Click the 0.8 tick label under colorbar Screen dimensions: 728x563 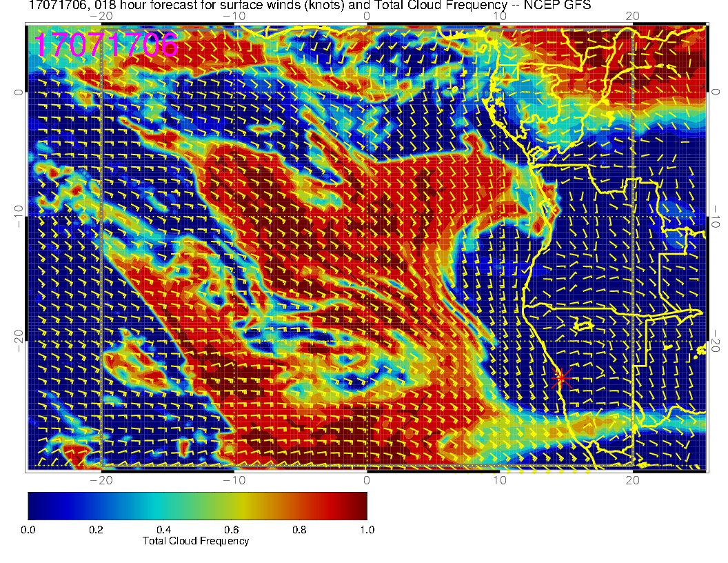coord(299,530)
